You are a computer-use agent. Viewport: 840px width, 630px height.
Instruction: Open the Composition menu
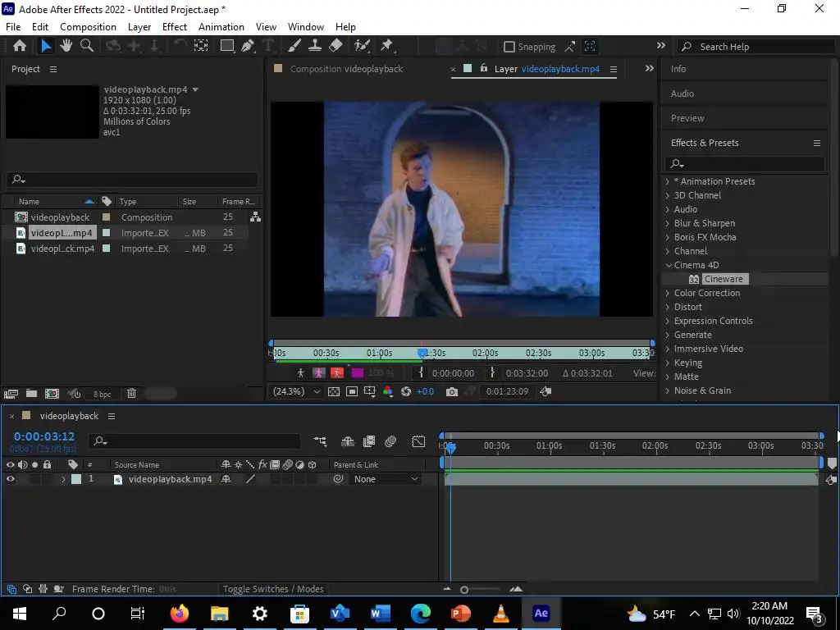(x=88, y=27)
